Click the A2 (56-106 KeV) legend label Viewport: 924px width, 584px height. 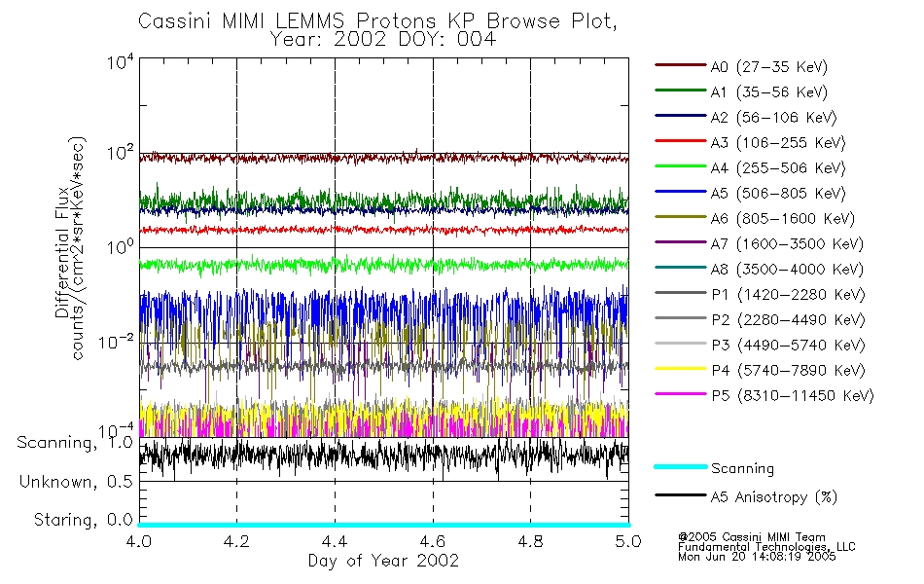(x=773, y=118)
